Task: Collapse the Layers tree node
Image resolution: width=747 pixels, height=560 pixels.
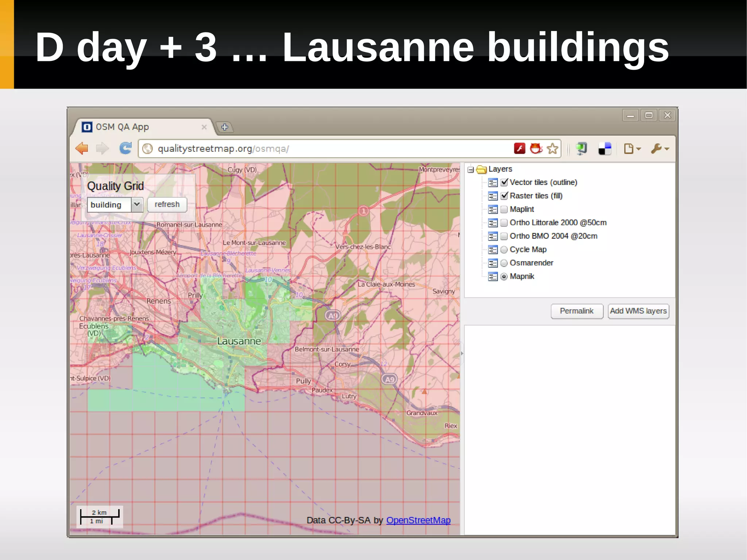Action: tap(471, 170)
